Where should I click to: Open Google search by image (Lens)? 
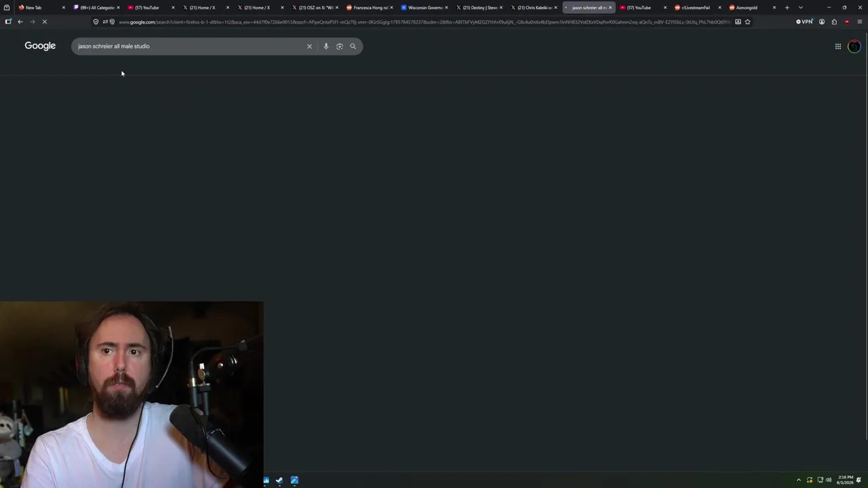[339, 46]
